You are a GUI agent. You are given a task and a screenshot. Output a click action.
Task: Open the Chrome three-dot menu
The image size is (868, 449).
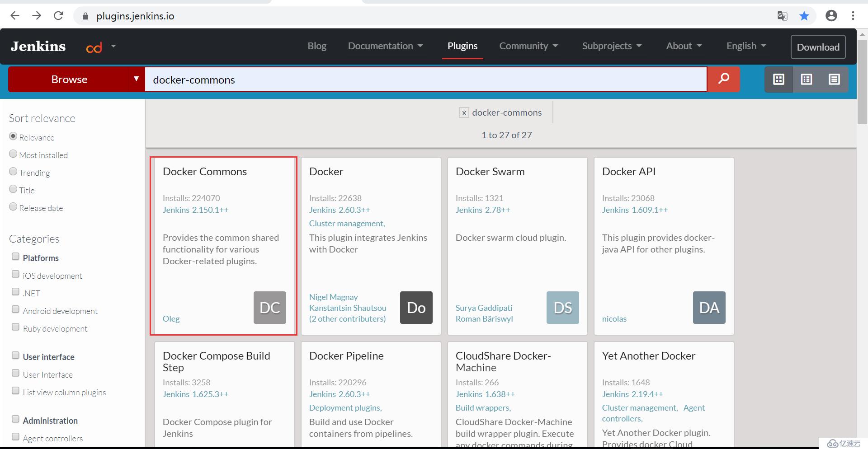(x=853, y=16)
